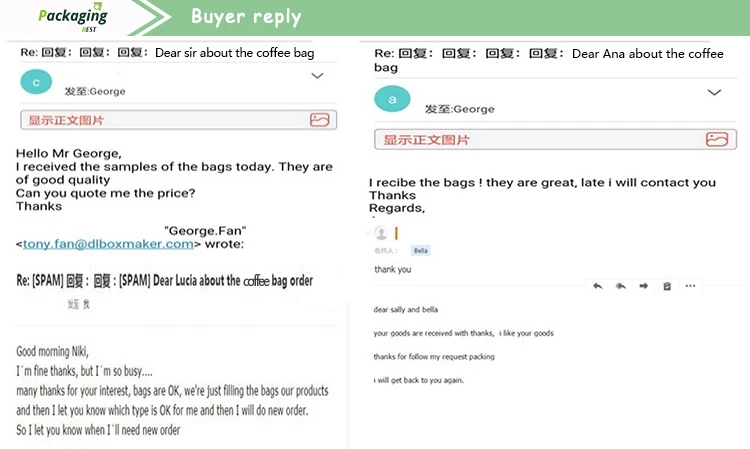Click the green 'c' sender avatar
750x449 pixels.
coord(37,83)
